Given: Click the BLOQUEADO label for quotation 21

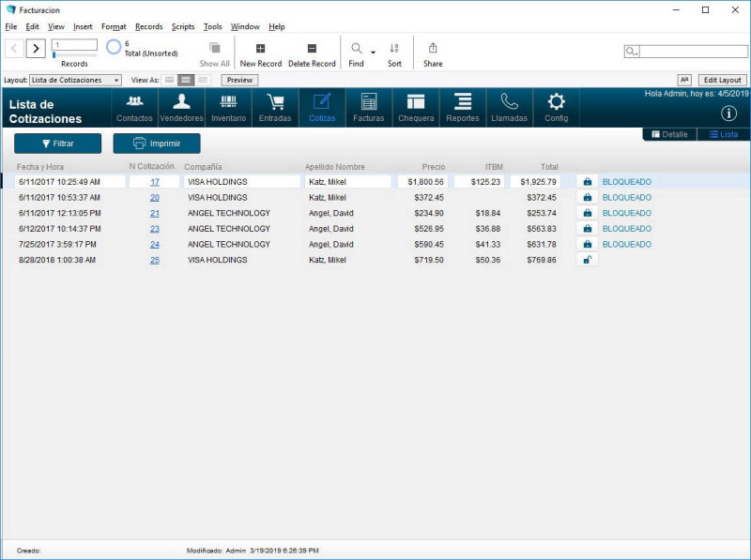Looking at the screenshot, I should click(626, 213).
